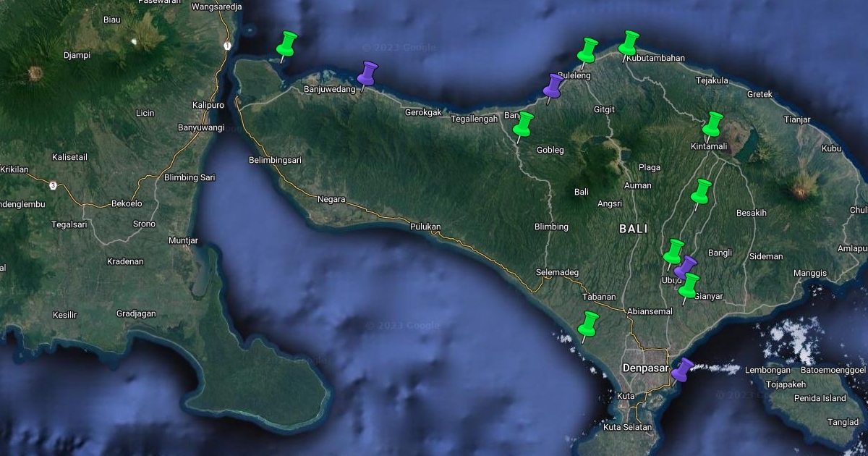This screenshot has height=456, width=868.
Task: Select the Banyuwangi town label
Action: pyautogui.click(x=198, y=128)
